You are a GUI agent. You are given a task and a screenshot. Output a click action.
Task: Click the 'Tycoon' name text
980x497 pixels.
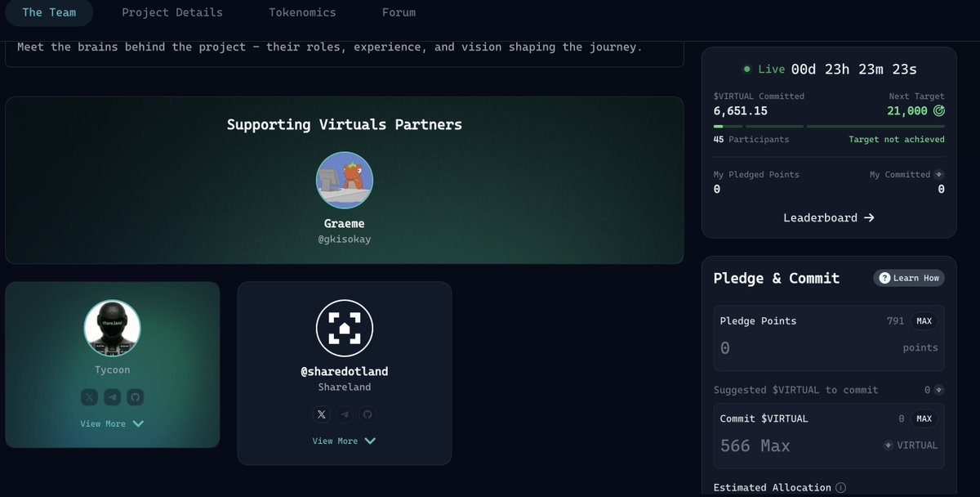pyautogui.click(x=112, y=369)
